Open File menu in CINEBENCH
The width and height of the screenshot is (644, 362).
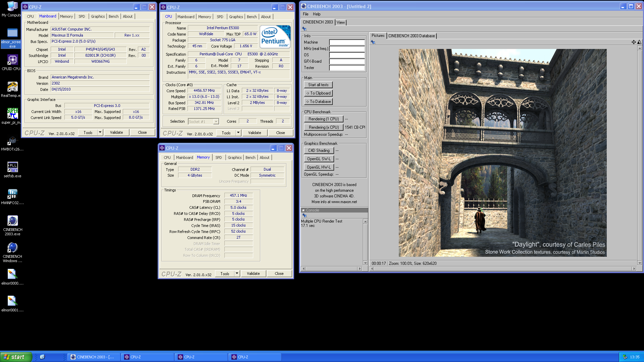(x=306, y=14)
